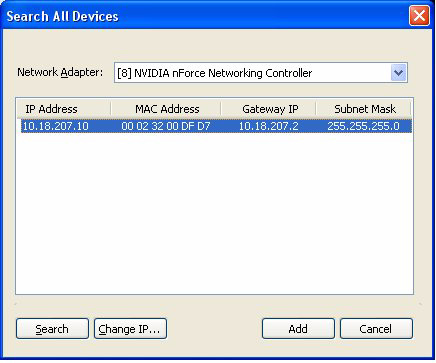Sort by the Gateway IP column header
436x363 pixels.
(269, 109)
